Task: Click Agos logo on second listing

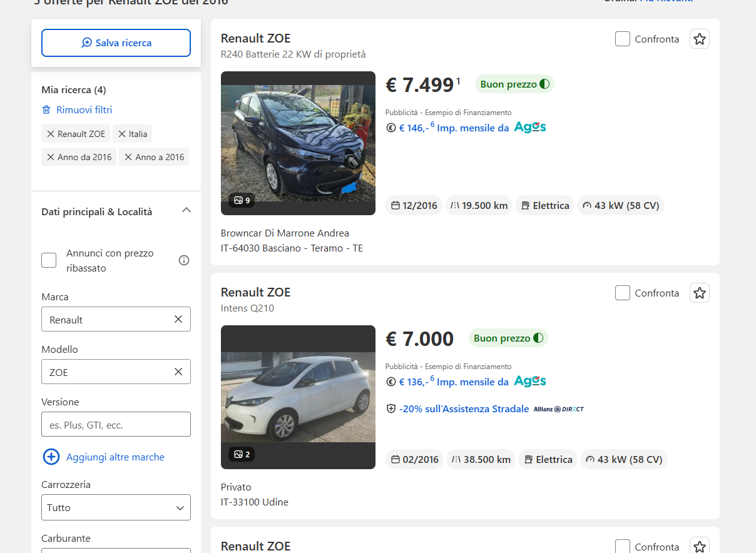Action: [530, 381]
